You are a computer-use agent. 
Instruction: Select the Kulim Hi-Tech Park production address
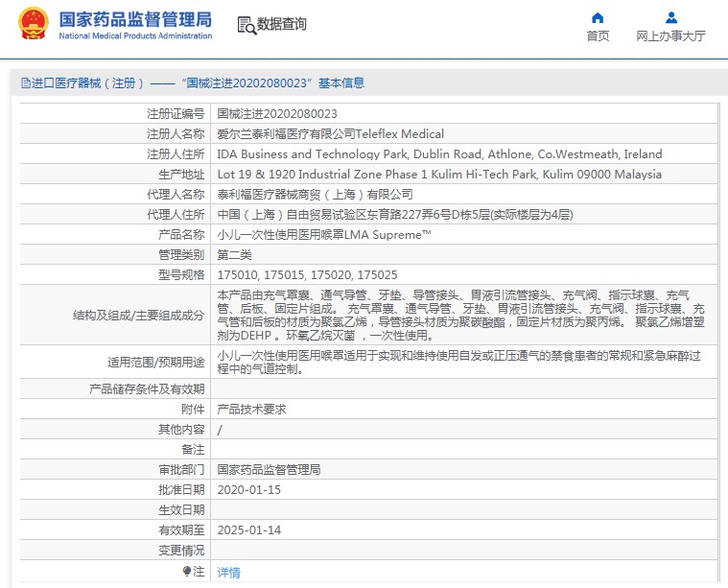click(x=439, y=175)
